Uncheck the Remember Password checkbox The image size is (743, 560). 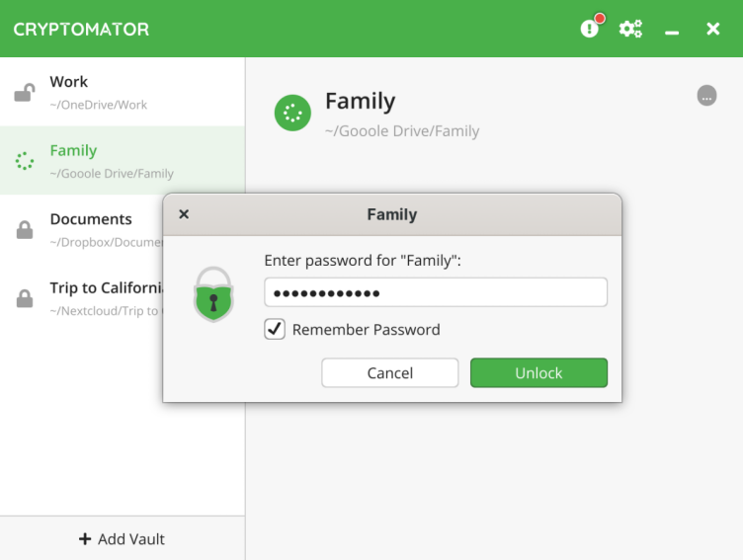275,330
